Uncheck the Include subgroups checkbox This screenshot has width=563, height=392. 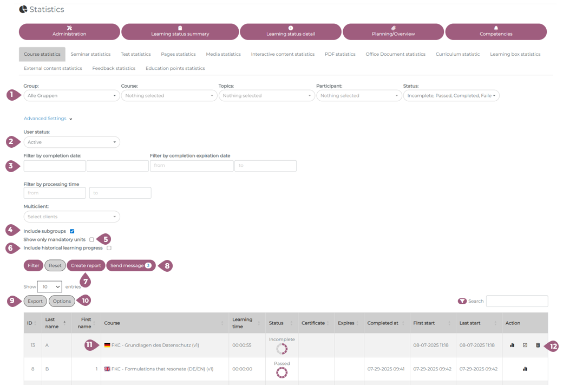pos(72,231)
